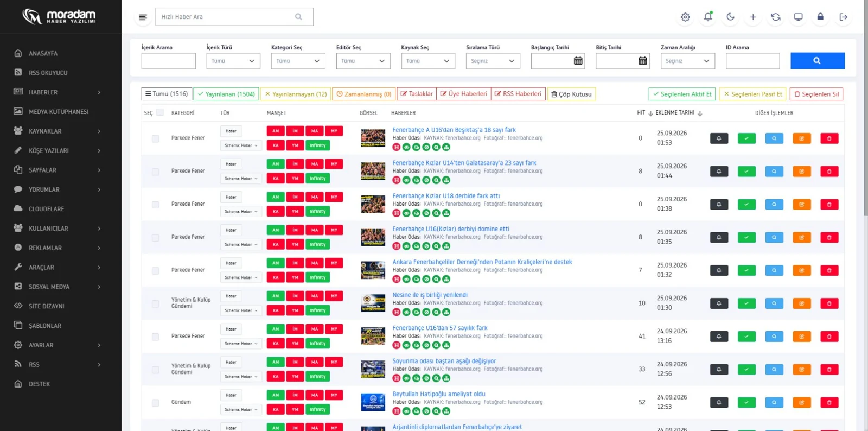Tick checkbox for 'Fenerbahçe Kızlar U14'ten Galatasaray'a' row

click(156, 172)
